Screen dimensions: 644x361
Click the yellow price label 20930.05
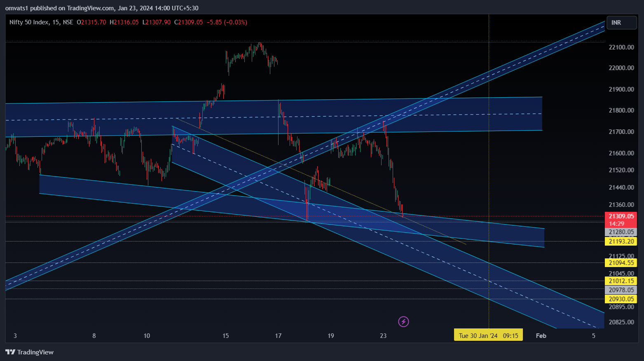(621, 299)
